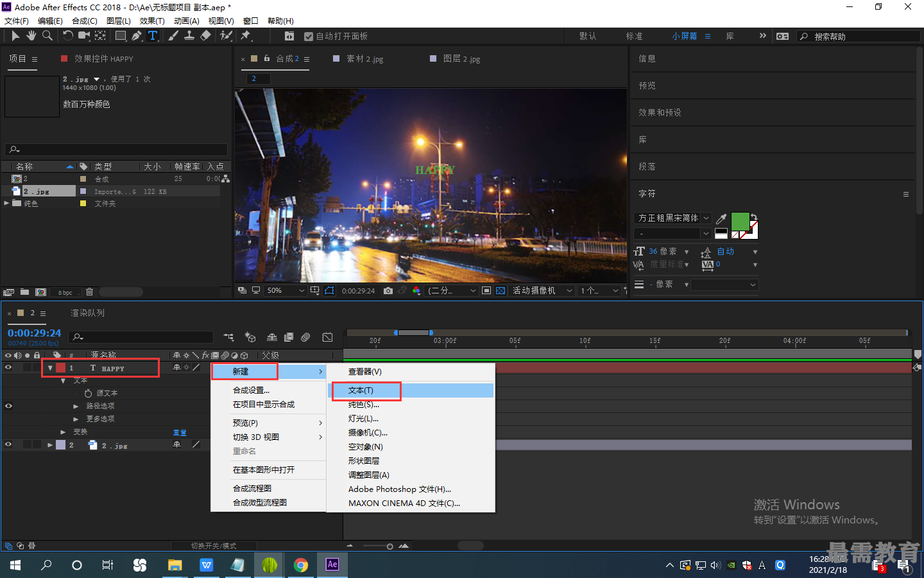Switch to the 标准 workspace
Image resolution: width=924 pixels, height=578 pixels.
tap(635, 37)
